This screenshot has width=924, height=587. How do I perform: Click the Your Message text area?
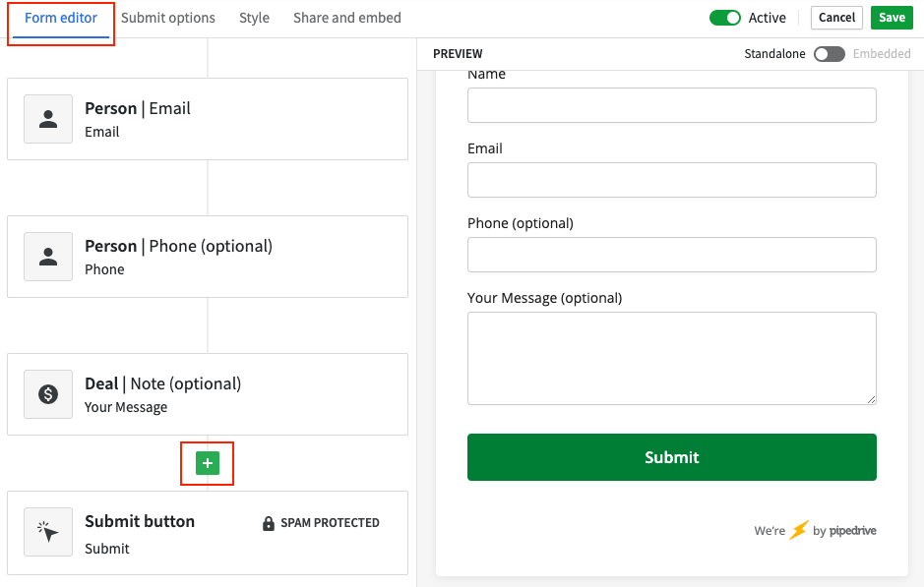pos(672,359)
